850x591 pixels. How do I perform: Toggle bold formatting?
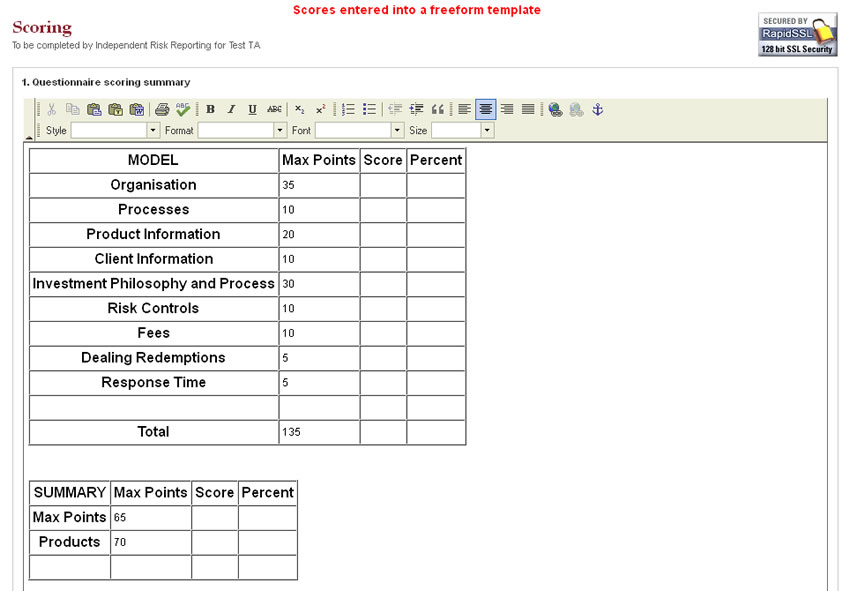210,110
